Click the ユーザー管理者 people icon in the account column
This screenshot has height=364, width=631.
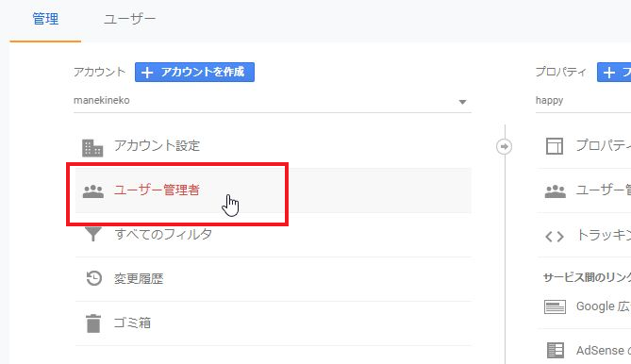click(x=93, y=191)
